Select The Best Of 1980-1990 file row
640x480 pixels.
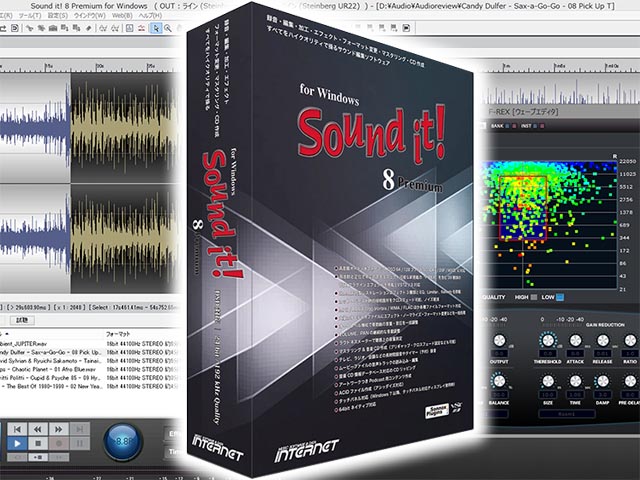[x=90, y=386]
